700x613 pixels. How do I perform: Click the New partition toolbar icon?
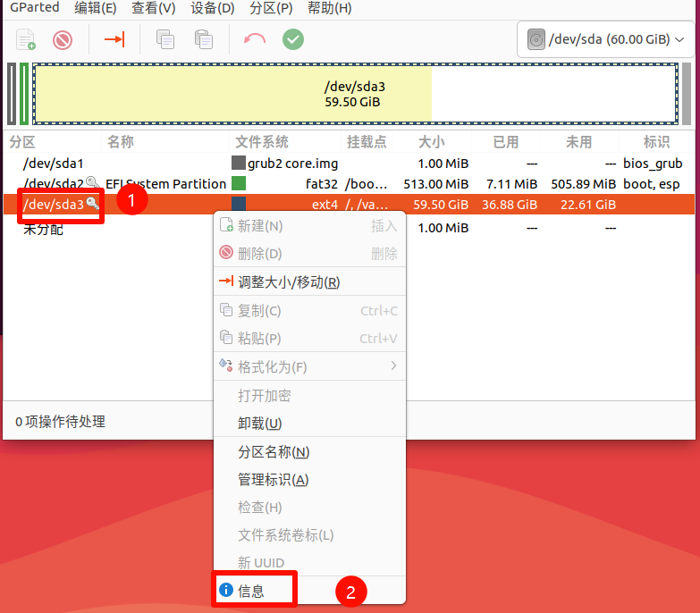(x=25, y=39)
